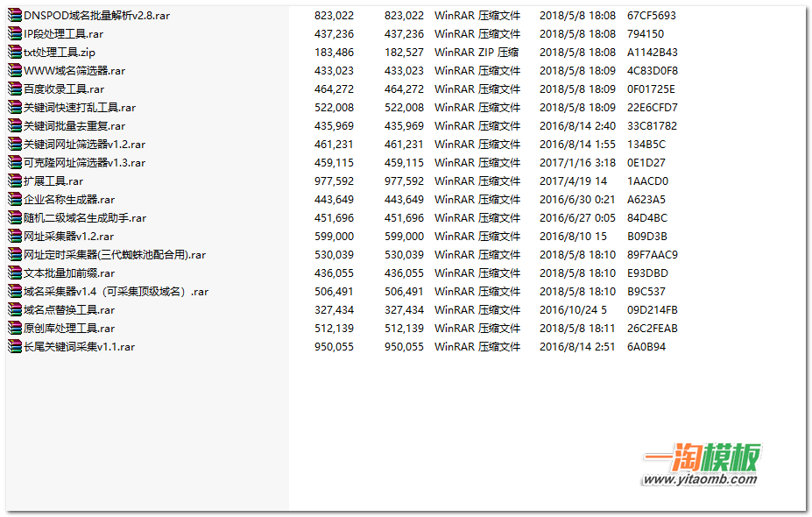Click the CRC value 26C2FEAB
Viewport: 812px width, 517px height.
click(x=652, y=328)
